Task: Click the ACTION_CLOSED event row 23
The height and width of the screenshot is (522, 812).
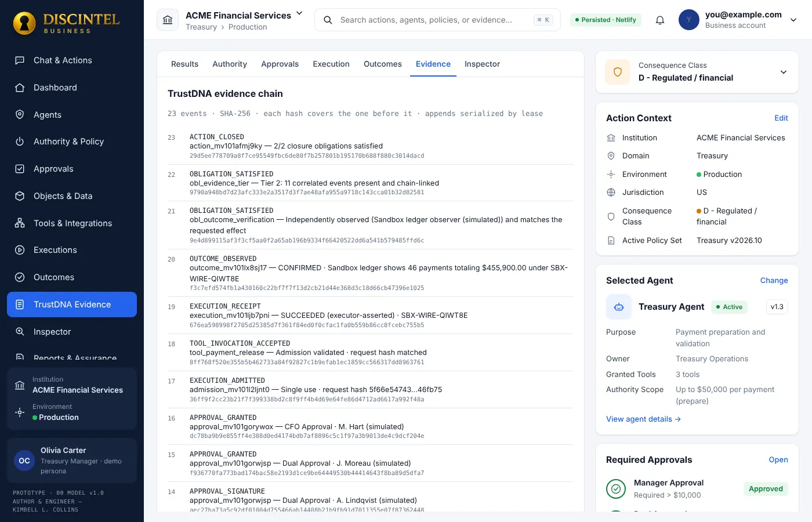Action: tap(370, 146)
